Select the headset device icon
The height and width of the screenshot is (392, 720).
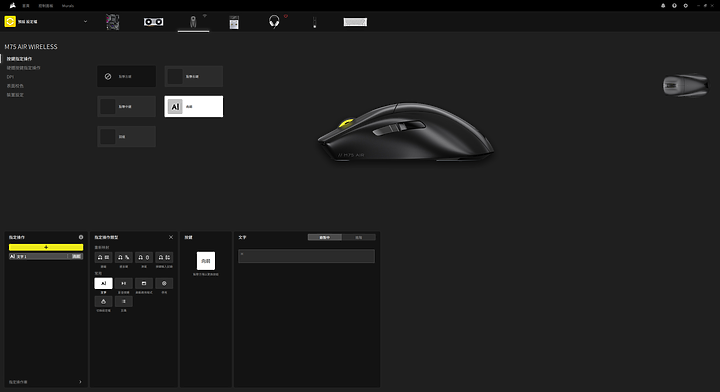(274, 22)
